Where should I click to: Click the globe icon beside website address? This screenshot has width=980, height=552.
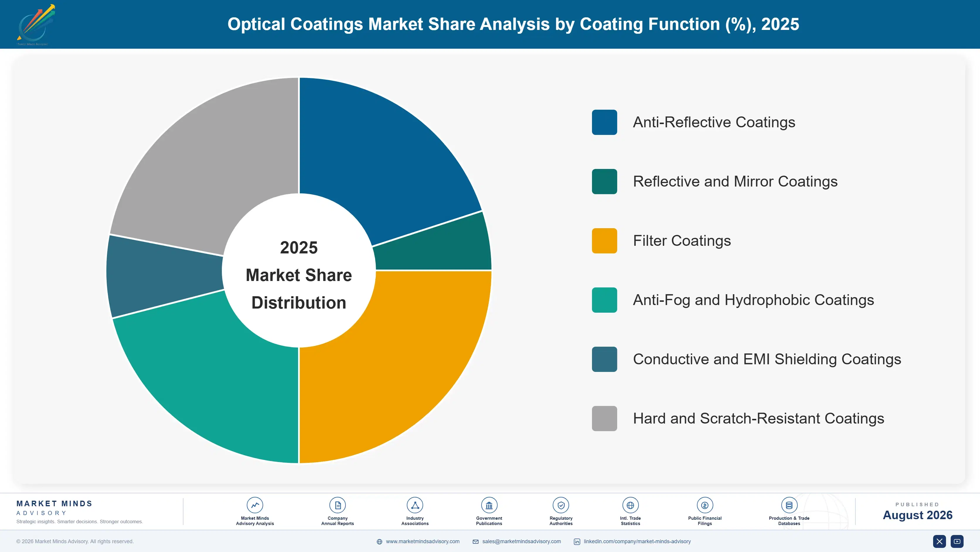coord(379,542)
